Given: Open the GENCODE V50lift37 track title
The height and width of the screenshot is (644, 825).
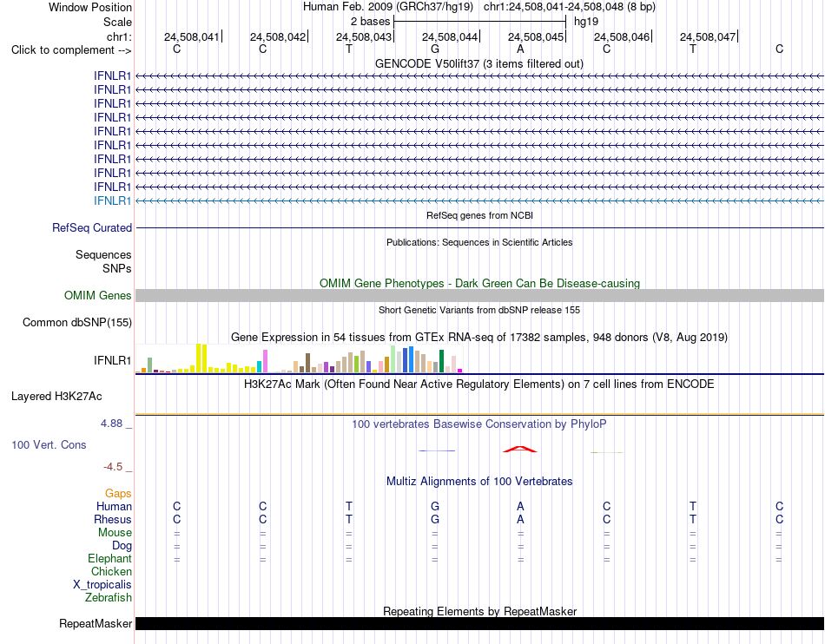Looking at the screenshot, I should tap(478, 63).
